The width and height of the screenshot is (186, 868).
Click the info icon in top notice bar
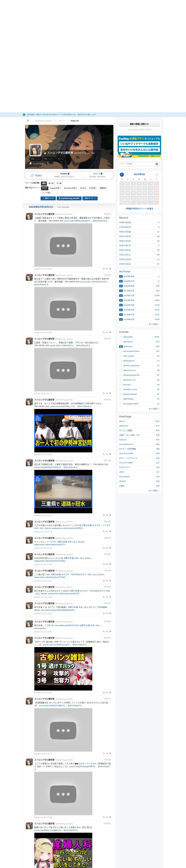[x=24, y=115]
